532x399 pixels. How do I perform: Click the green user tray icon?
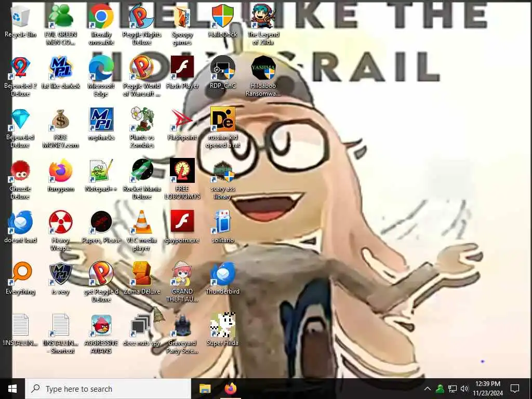tap(440, 389)
